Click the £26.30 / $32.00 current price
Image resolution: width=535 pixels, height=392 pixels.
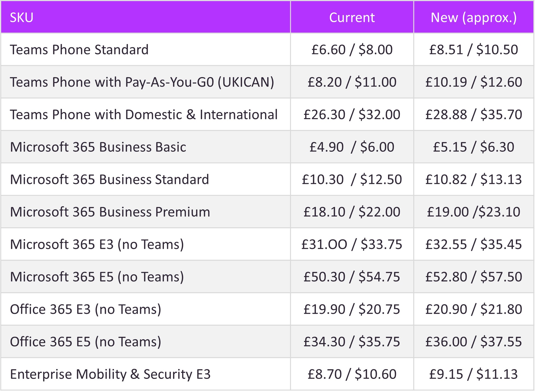point(352,115)
